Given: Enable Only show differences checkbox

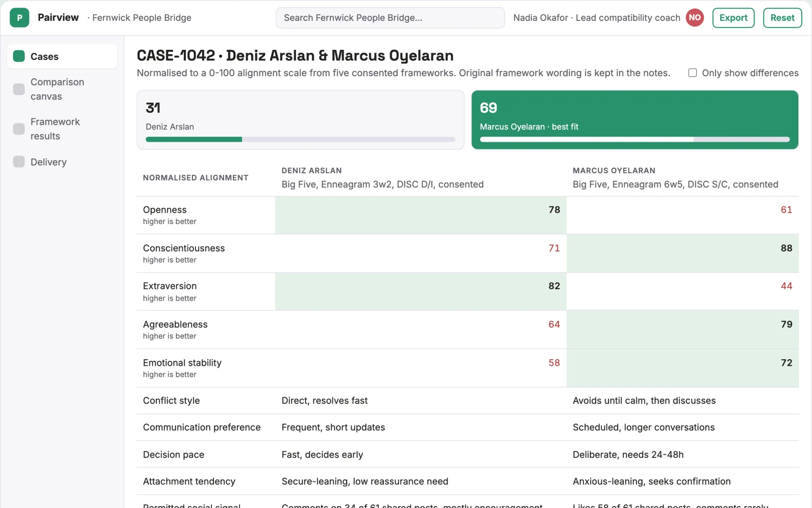Looking at the screenshot, I should coord(692,73).
